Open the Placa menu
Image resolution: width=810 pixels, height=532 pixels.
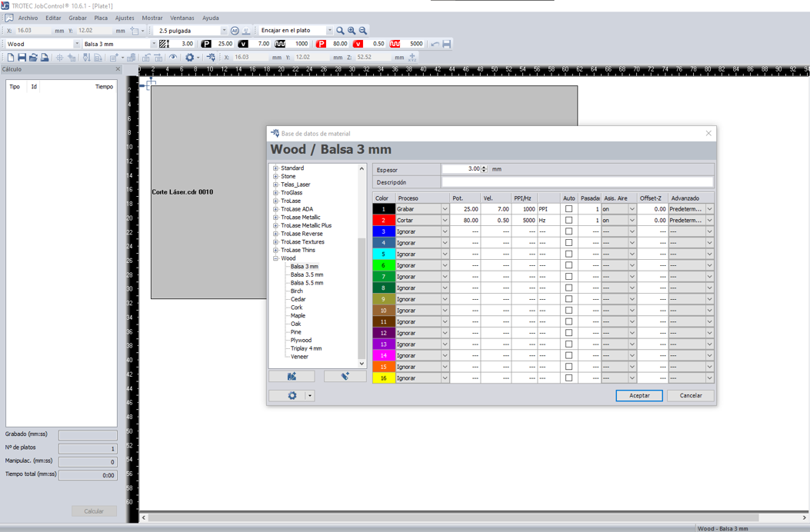(101, 18)
